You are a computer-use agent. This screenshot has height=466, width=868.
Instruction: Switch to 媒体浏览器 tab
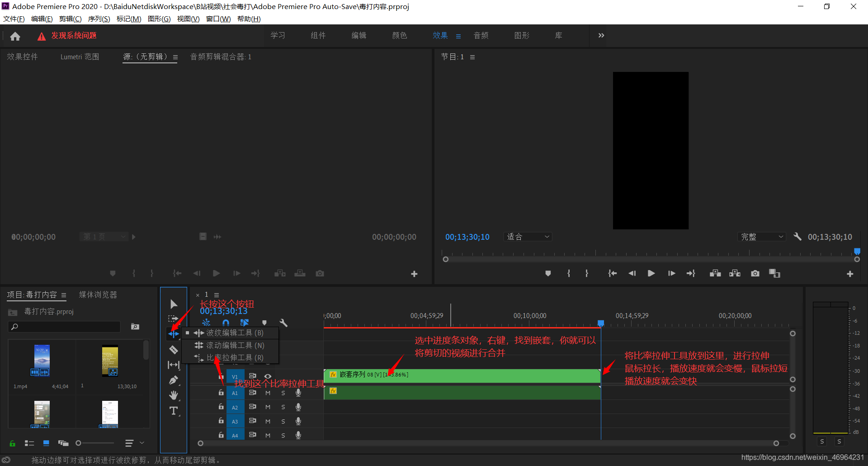pos(98,295)
